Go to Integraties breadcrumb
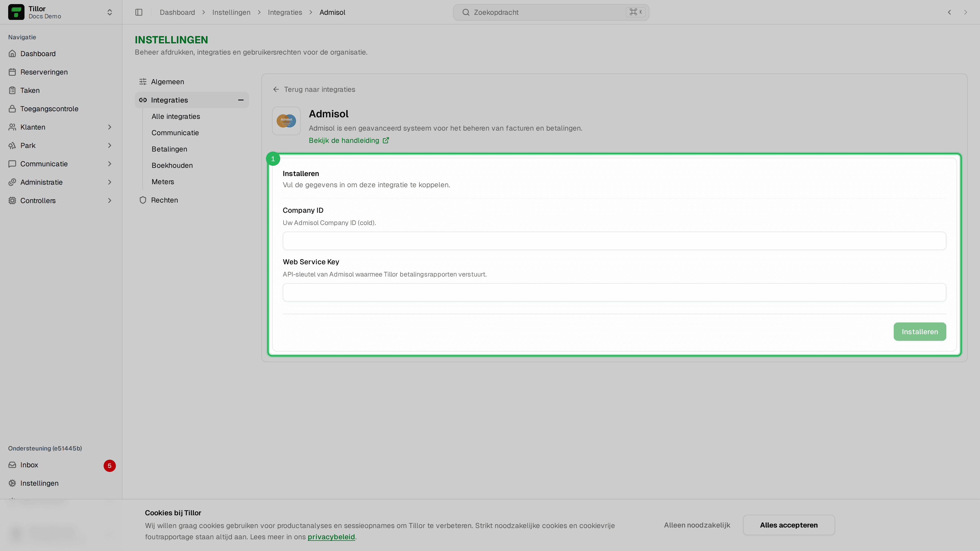The image size is (980, 551). (285, 12)
